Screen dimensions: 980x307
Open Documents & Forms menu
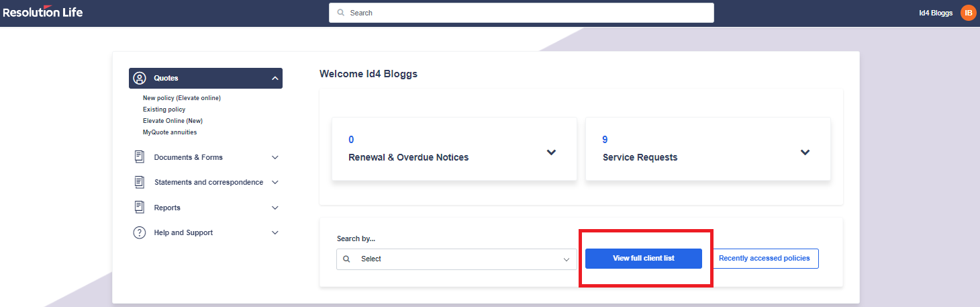205,157
